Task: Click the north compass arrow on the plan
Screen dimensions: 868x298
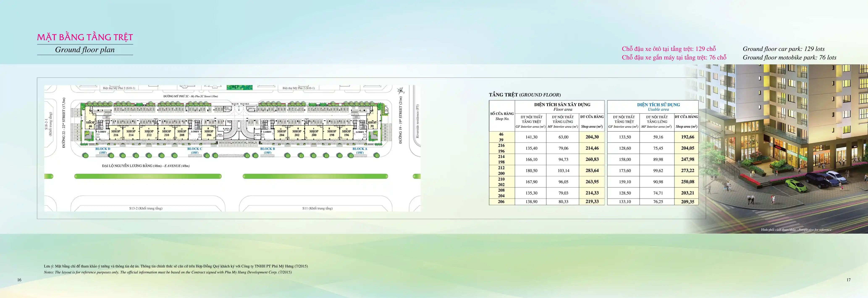Action: [x=400, y=90]
